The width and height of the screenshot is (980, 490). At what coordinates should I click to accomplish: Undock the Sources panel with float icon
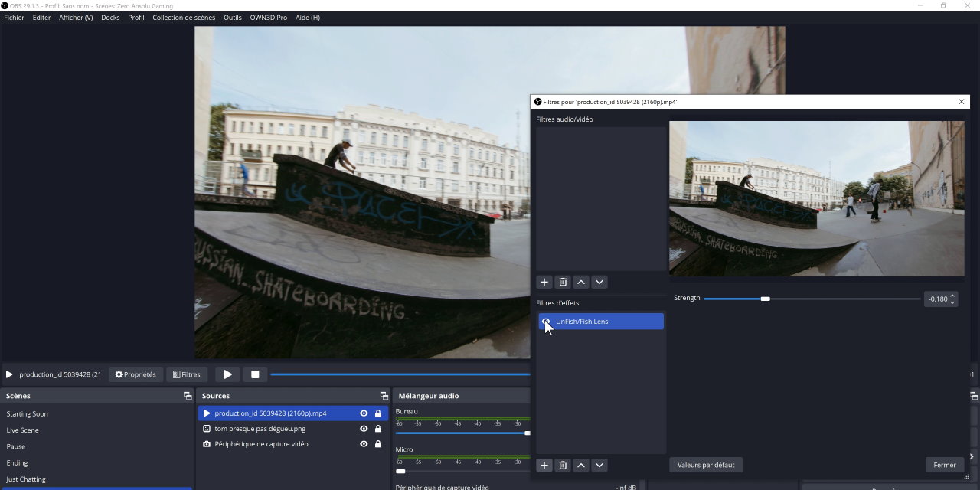tap(384, 396)
